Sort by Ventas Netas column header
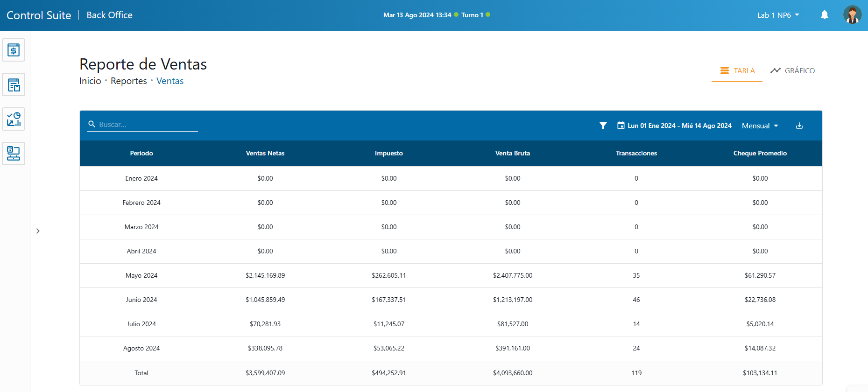This screenshot has height=392, width=868. 265,153
